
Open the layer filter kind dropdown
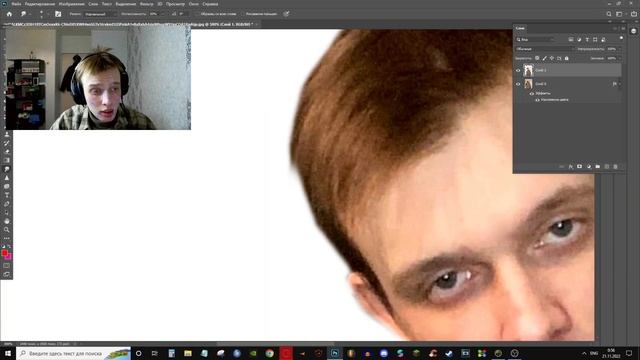[x=536, y=40]
